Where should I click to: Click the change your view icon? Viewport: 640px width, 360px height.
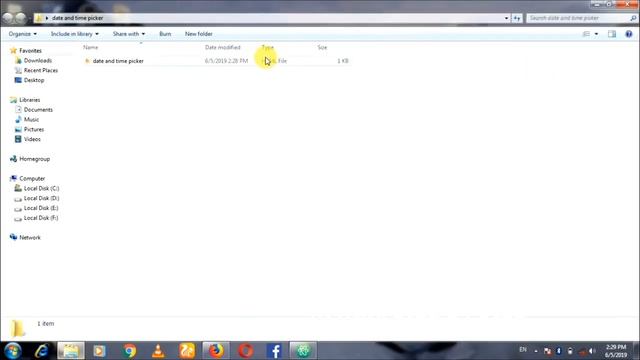pos(586,34)
